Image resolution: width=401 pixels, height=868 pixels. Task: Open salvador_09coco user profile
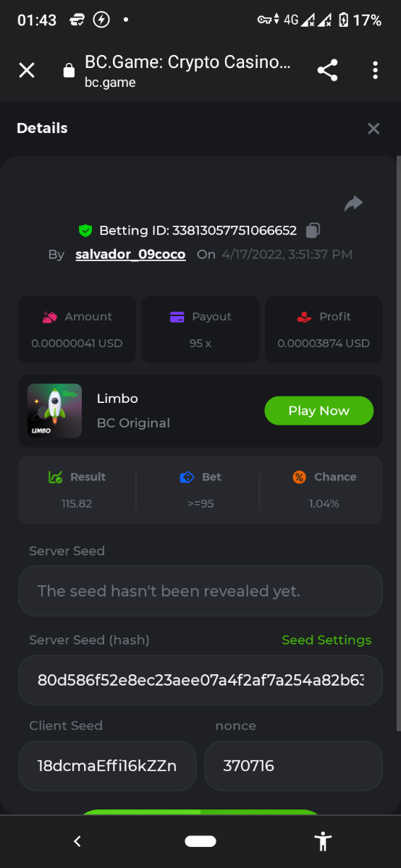[130, 255]
